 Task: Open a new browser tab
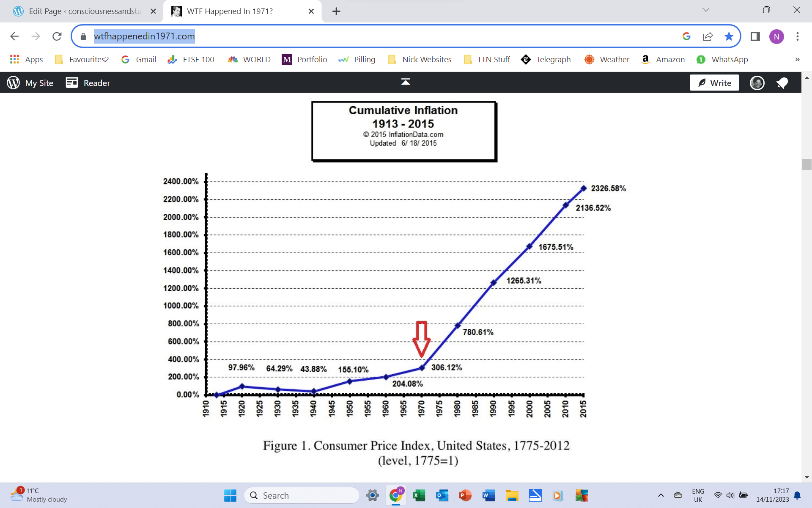point(336,11)
